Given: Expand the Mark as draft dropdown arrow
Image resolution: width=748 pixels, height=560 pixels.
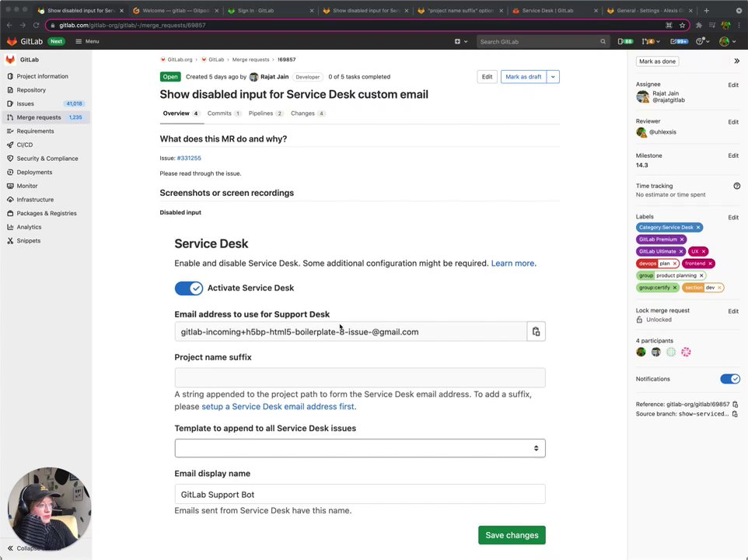Looking at the screenshot, I should coord(553,77).
